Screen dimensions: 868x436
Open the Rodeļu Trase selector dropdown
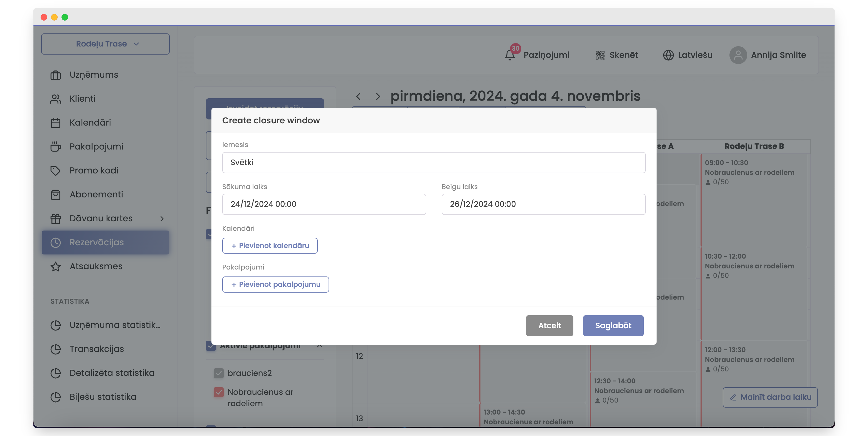[105, 43]
